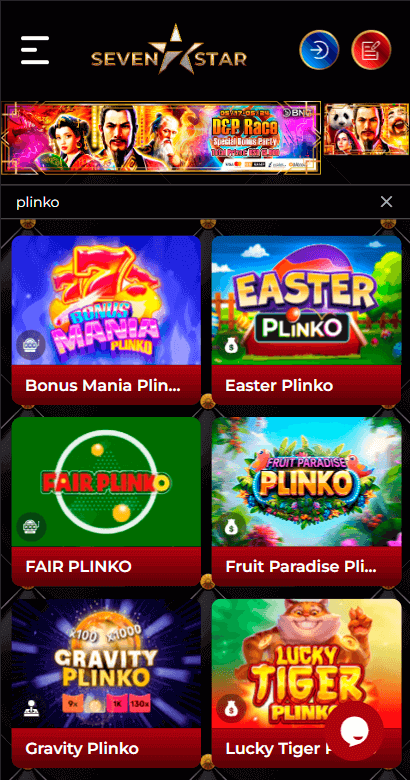The image size is (410, 780).
Task: Open the hamburger navigation menu
Action: pyautogui.click(x=35, y=50)
